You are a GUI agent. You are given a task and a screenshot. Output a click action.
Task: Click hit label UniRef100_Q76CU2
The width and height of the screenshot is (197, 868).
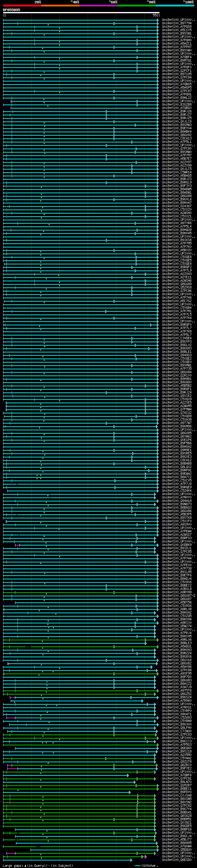click(177, 412)
